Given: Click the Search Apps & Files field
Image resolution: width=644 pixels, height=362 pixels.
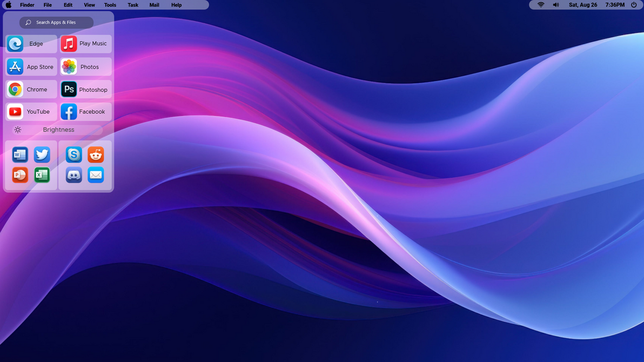Looking at the screenshot, I should tap(56, 22).
